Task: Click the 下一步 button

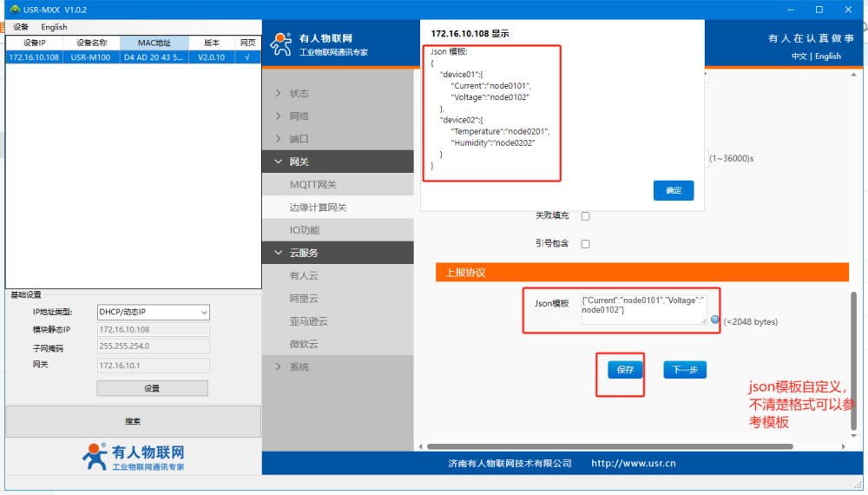Action: (x=685, y=369)
